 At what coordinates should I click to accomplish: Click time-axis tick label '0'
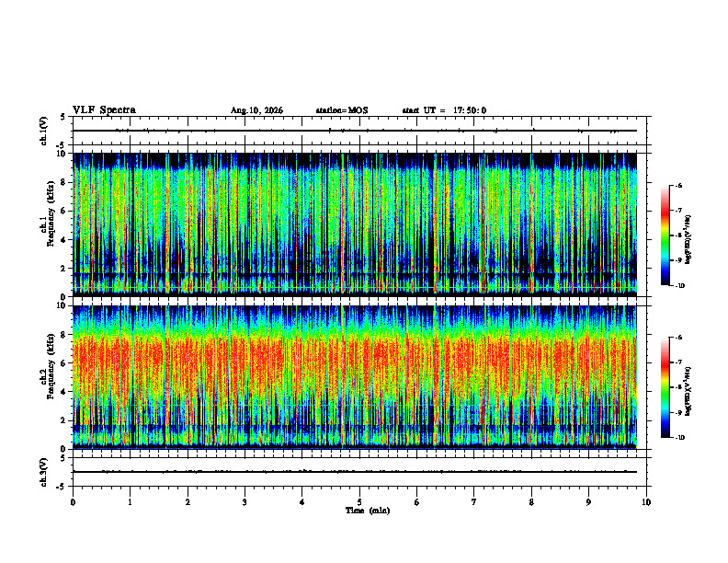point(73,502)
